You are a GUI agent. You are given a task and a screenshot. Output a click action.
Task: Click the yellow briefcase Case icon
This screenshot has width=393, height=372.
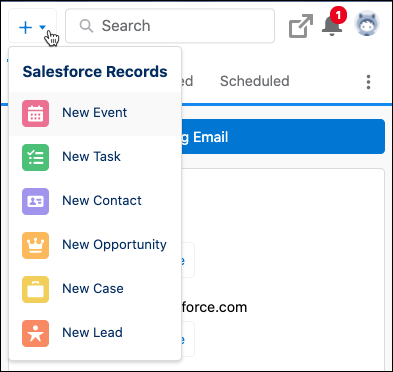(35, 289)
